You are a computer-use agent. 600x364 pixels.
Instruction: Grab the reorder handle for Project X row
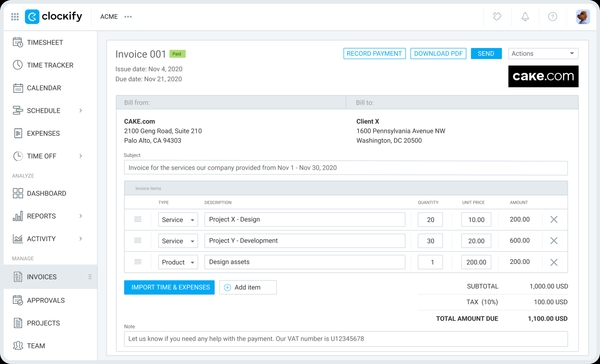pyautogui.click(x=138, y=219)
